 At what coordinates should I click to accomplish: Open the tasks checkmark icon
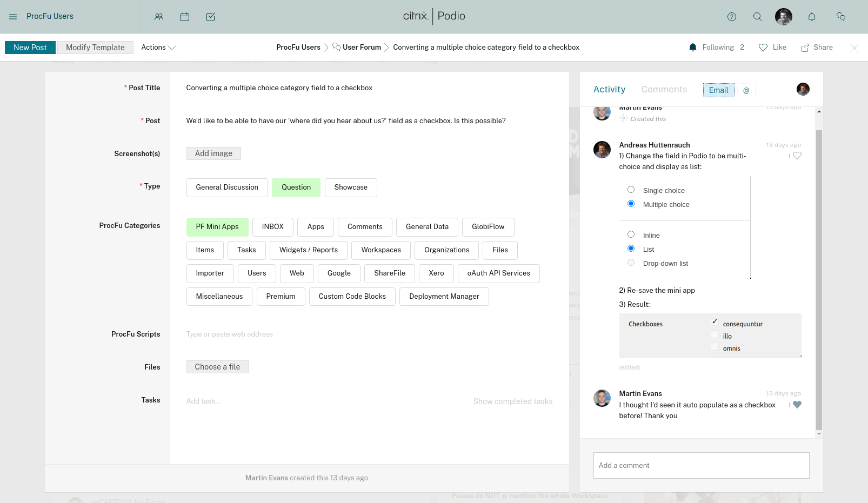(x=211, y=17)
